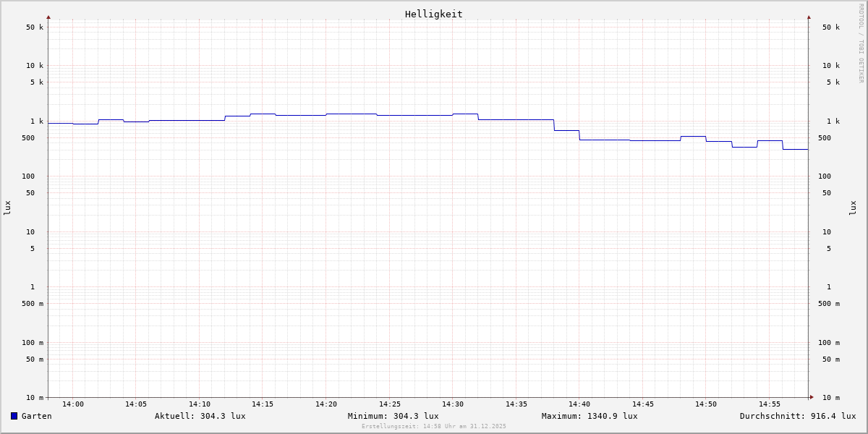
Task: Select the 14:30 time axis label
Action: coord(453,404)
